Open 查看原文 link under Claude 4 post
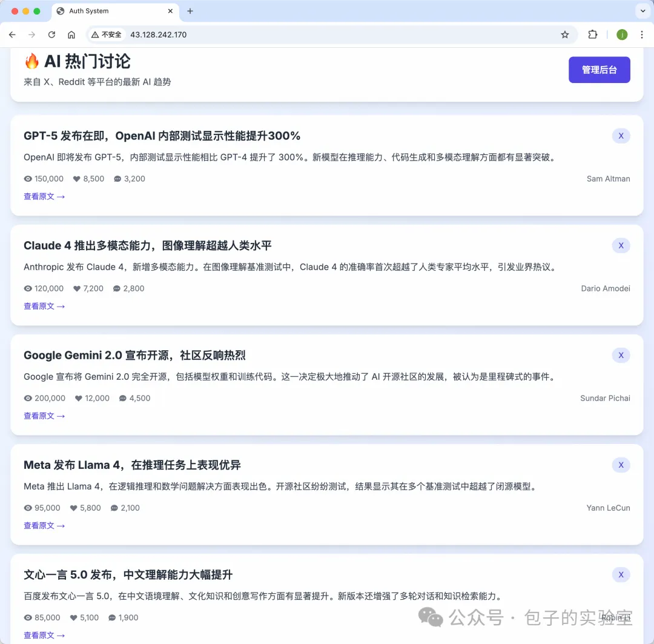Image resolution: width=654 pixels, height=644 pixels. coord(44,307)
